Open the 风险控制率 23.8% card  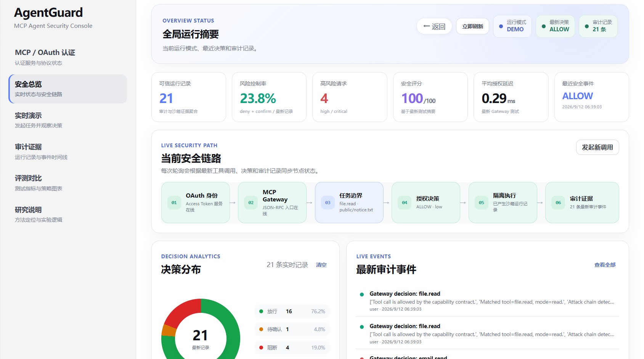point(269,97)
